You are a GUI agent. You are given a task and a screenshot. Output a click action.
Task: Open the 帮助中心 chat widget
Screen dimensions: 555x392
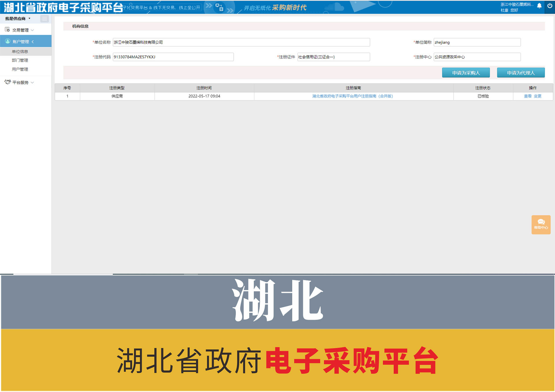click(541, 225)
